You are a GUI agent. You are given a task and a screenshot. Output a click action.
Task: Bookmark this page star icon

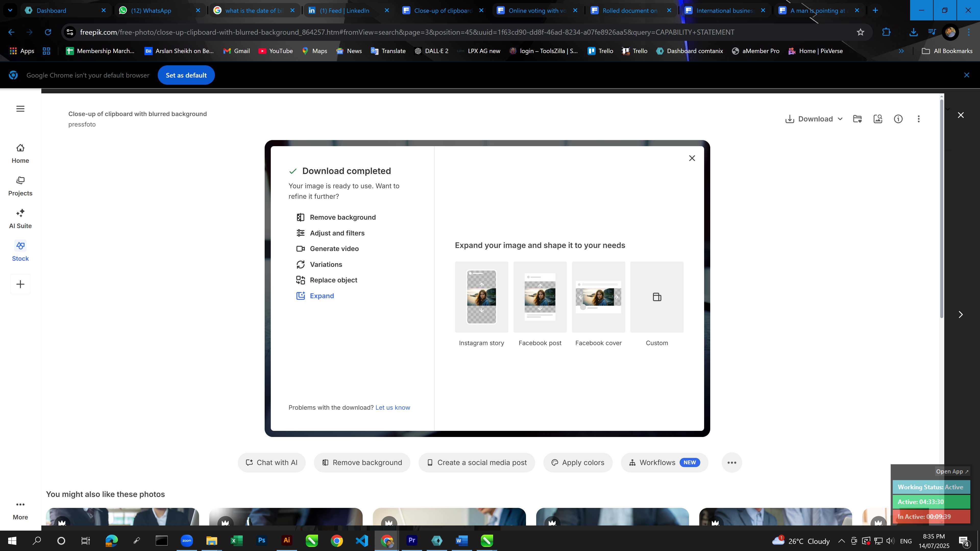(x=861, y=32)
